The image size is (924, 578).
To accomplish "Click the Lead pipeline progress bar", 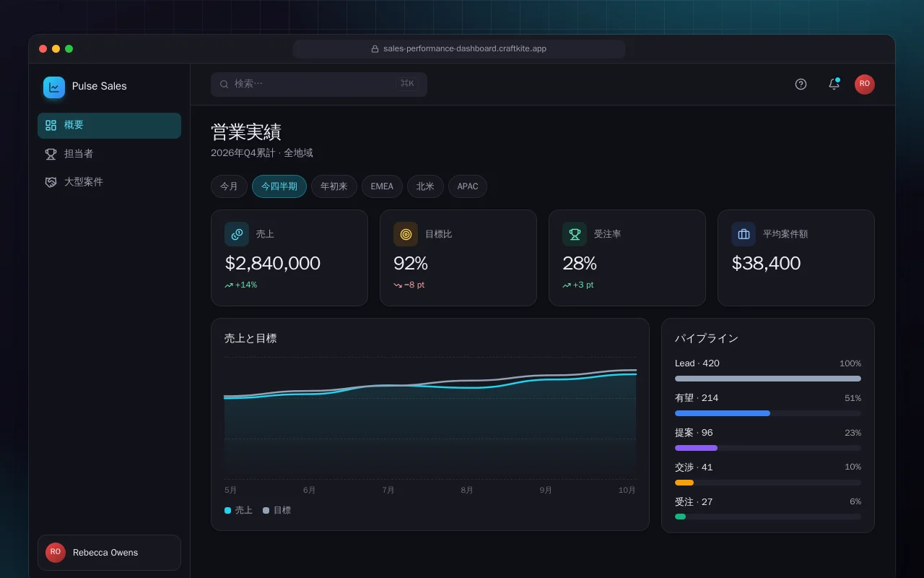I will 768,379.
